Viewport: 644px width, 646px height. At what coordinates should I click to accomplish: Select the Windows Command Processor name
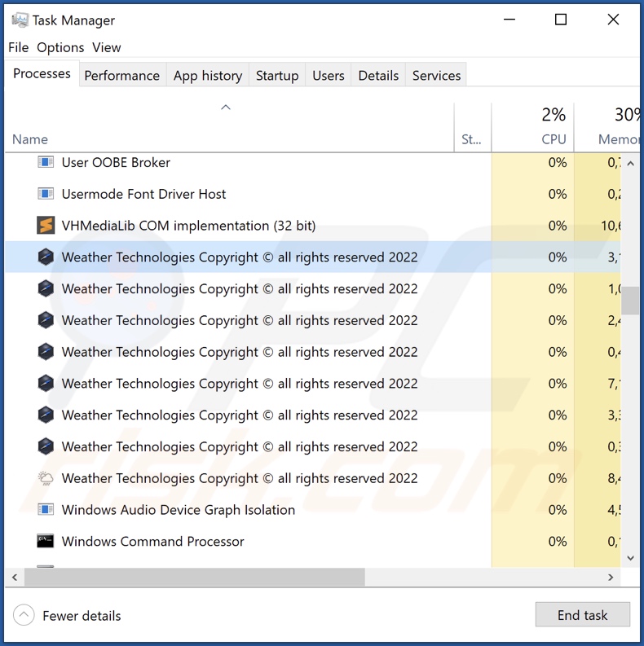[x=153, y=541]
